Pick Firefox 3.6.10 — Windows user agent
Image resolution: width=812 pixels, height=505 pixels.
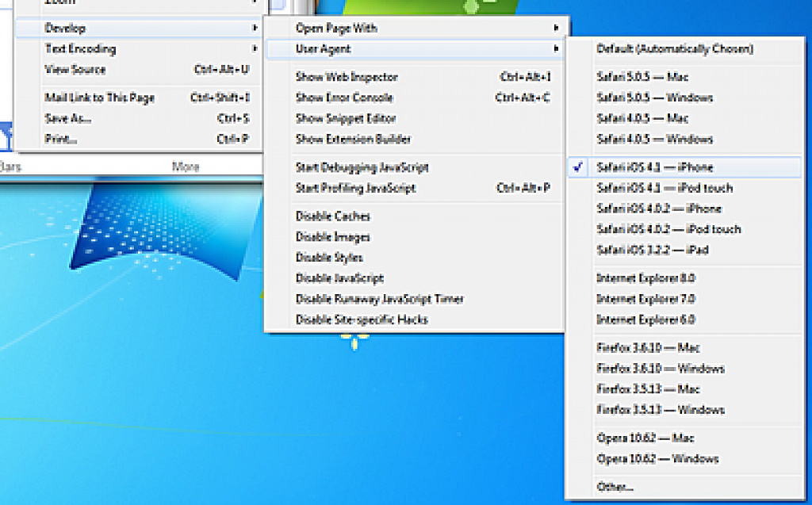tap(684, 369)
